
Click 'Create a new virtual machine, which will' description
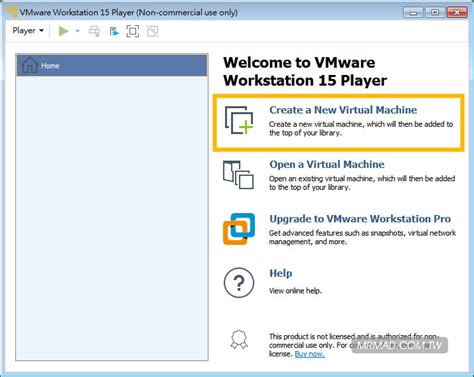pos(361,128)
